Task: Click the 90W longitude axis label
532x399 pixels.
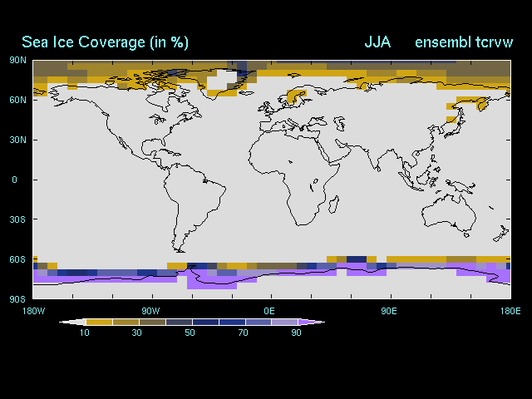Action: [150, 311]
